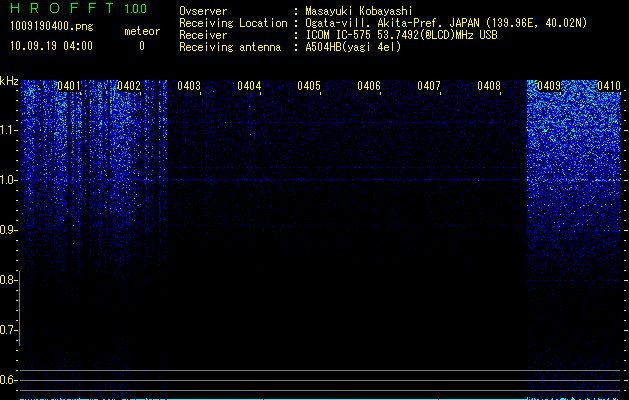Screen dimensions: 629x400
Task: Click the 0405 time marker
Action: [309, 86]
